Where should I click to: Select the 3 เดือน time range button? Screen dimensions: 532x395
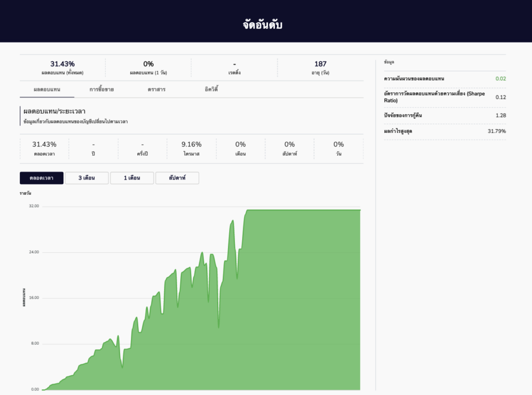click(x=86, y=178)
